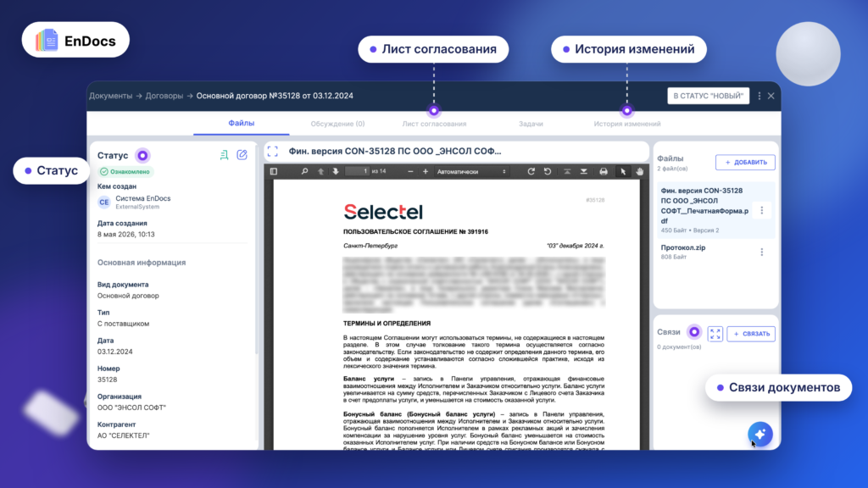
Task: Expand the file preview to fullscreen
Action: pos(272,151)
